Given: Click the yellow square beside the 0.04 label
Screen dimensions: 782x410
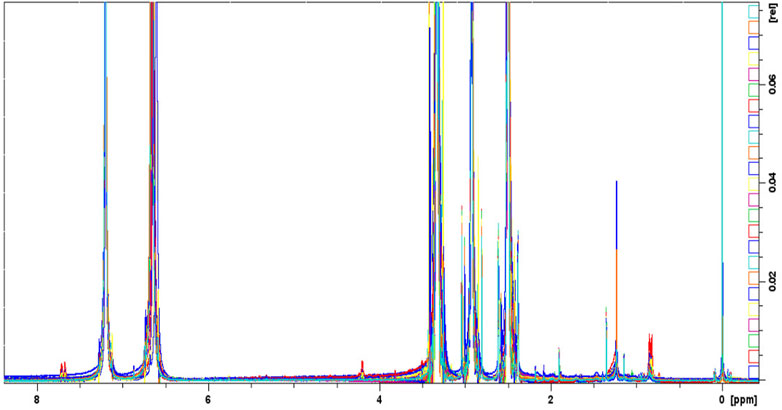Looking at the screenshot, I should [x=754, y=184].
